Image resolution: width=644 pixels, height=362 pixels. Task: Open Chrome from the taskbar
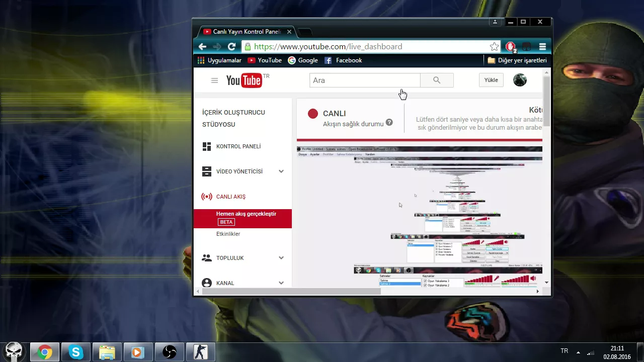[x=45, y=352]
